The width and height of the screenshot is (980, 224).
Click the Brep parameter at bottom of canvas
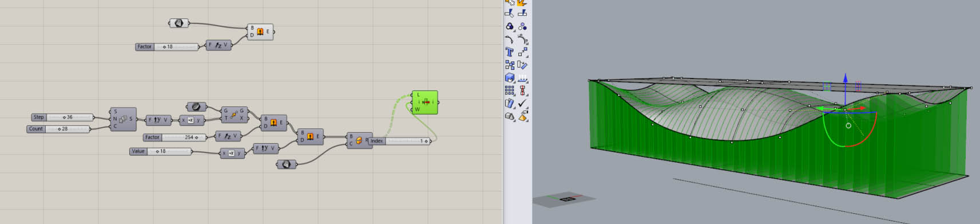point(287,164)
